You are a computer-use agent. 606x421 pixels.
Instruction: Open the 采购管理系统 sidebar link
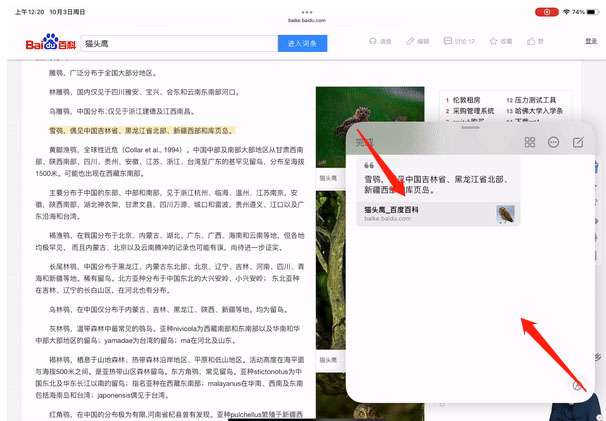click(x=477, y=112)
